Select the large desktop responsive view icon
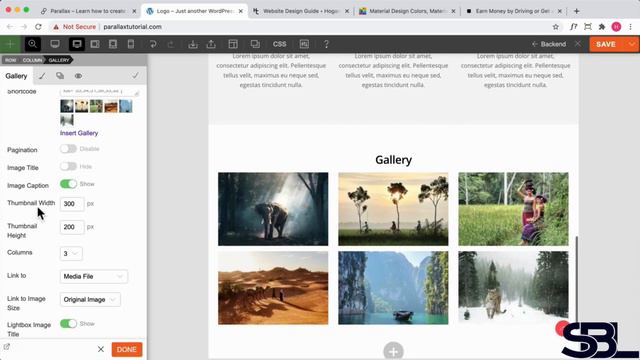 tap(55, 44)
